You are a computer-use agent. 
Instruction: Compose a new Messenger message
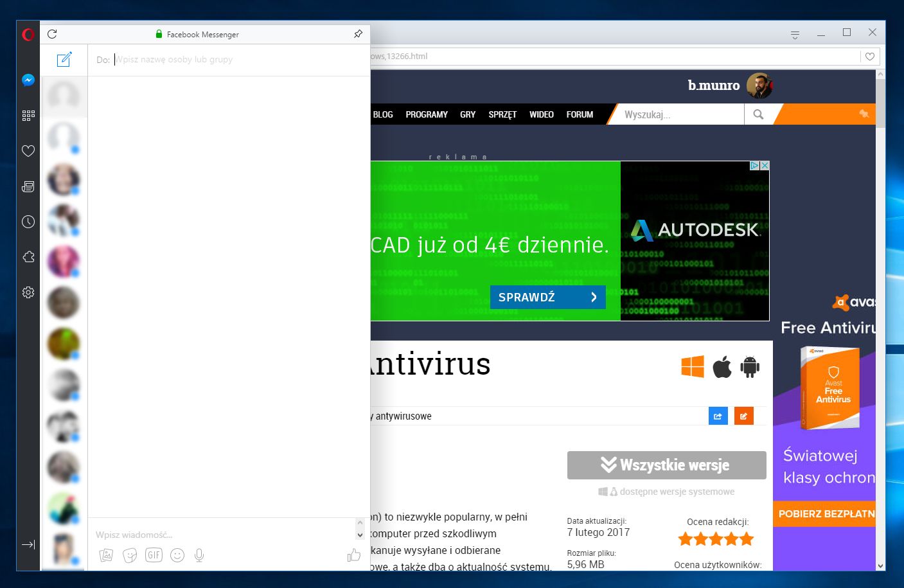click(64, 60)
